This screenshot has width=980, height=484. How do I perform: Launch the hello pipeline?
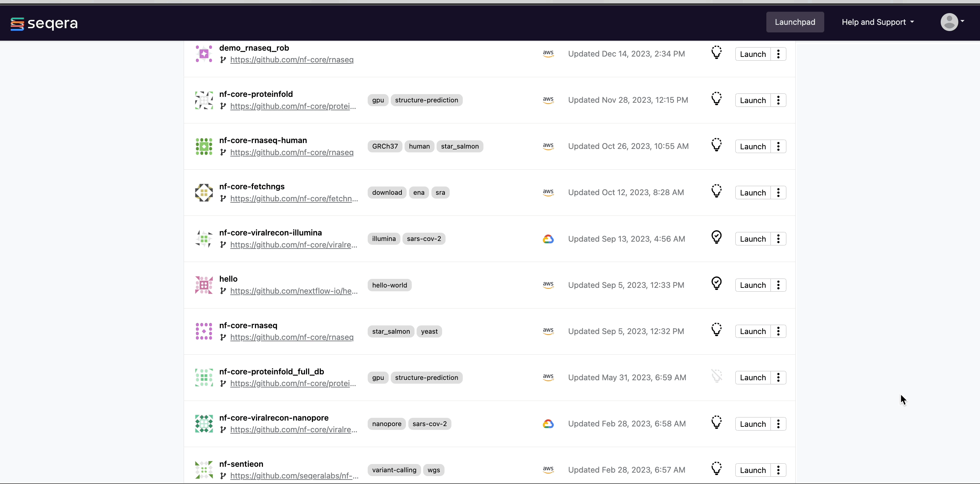tap(753, 285)
